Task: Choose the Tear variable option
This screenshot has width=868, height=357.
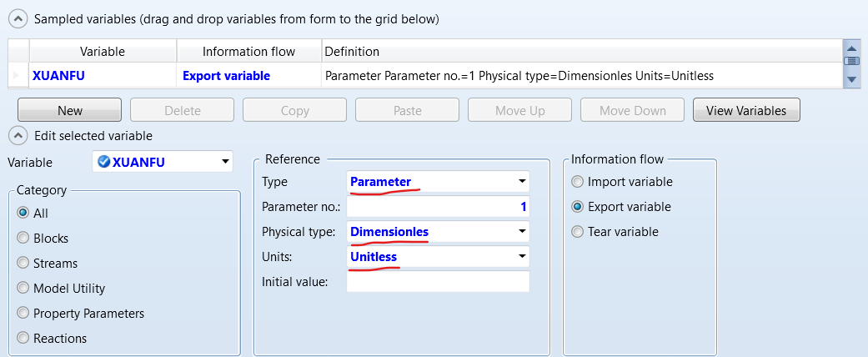Action: 577,232
